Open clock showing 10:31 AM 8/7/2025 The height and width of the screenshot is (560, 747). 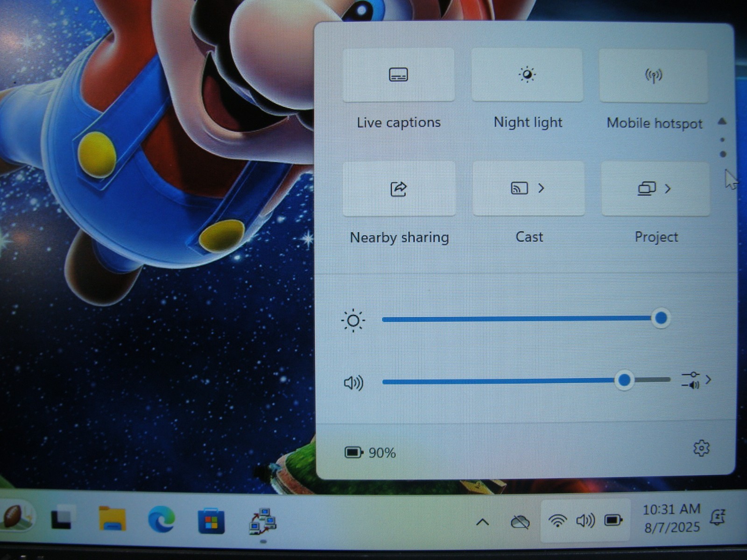(672, 518)
